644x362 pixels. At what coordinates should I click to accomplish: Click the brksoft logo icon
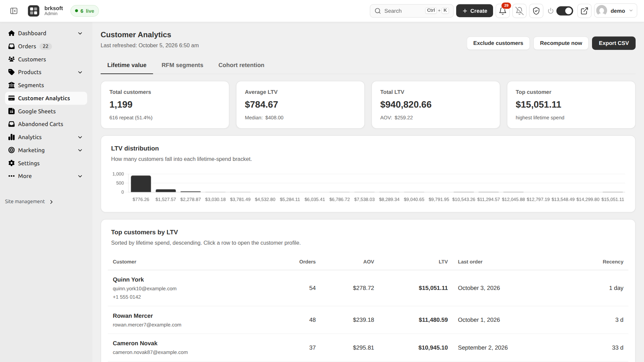click(34, 11)
